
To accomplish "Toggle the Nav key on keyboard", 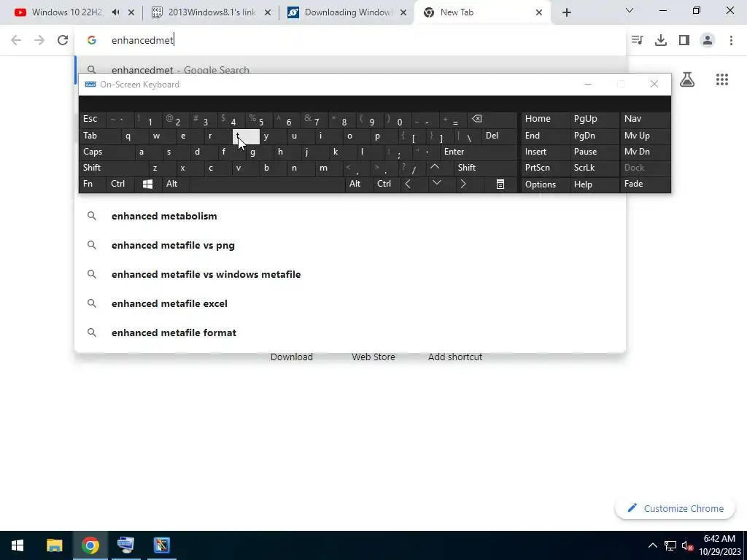I will [645, 119].
